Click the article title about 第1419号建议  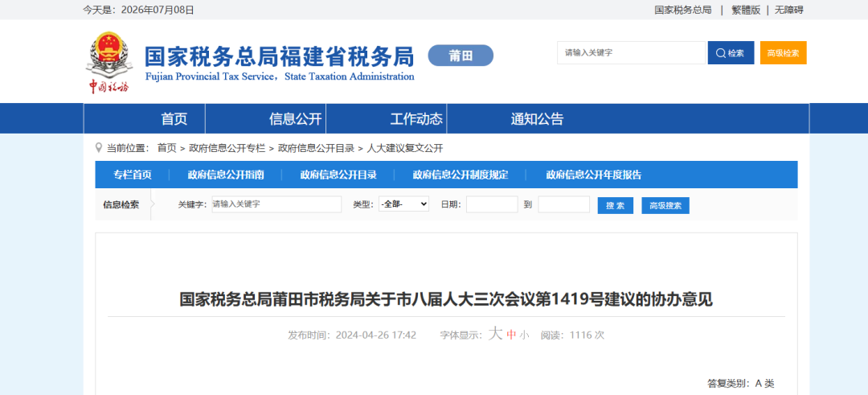tap(446, 300)
